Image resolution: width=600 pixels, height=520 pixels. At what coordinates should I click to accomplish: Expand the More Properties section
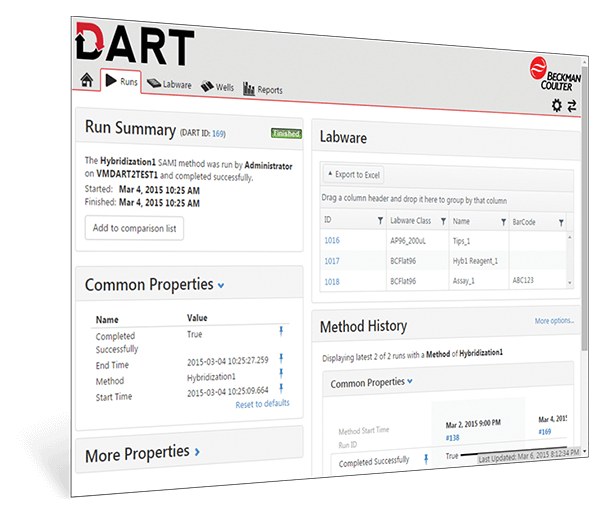(197, 452)
